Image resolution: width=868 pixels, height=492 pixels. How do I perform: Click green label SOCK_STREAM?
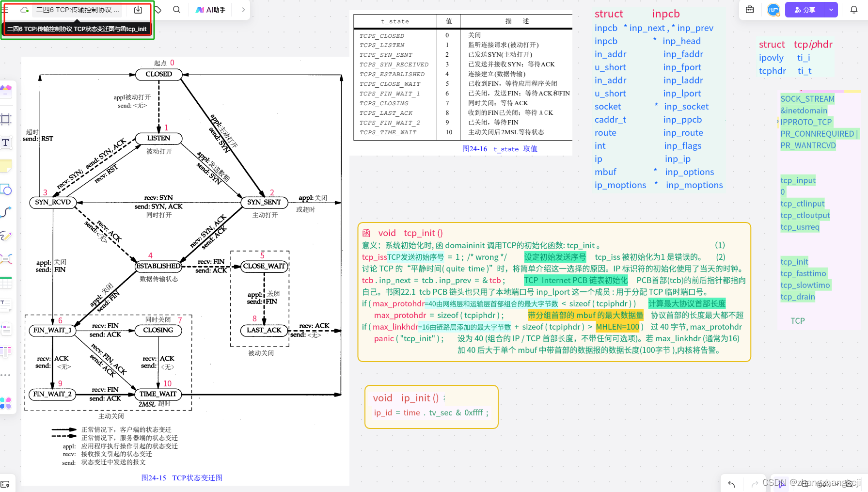click(807, 99)
